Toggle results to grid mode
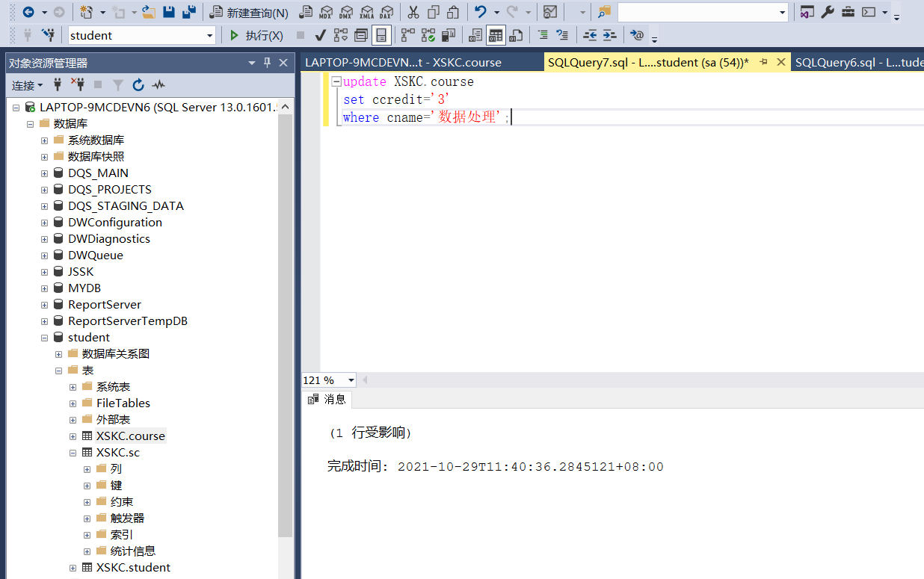Screen dimensions: 924x579 click(496, 35)
